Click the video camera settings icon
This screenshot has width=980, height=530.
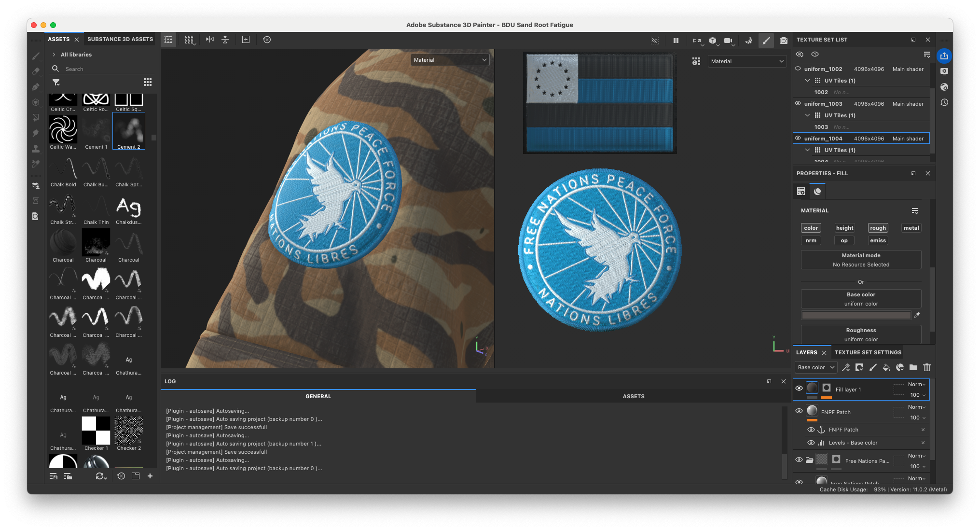tap(728, 40)
